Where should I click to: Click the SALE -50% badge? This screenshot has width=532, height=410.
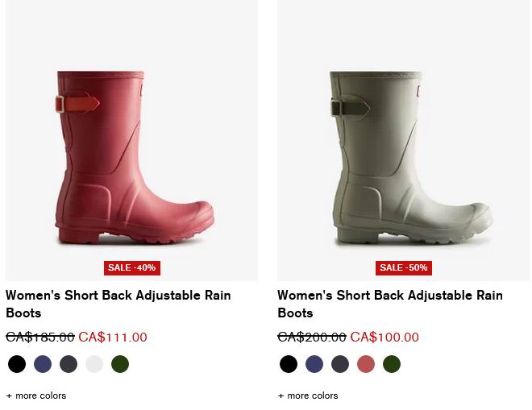tap(404, 268)
